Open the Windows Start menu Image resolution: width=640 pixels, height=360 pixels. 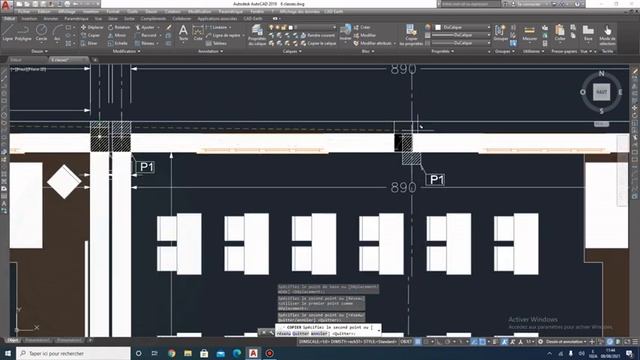7,353
